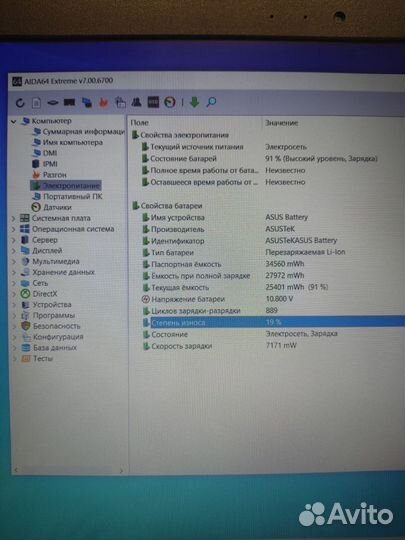Screen dimensions: 405x540
Task: Expand the Сервер tree node
Action: coord(14,240)
